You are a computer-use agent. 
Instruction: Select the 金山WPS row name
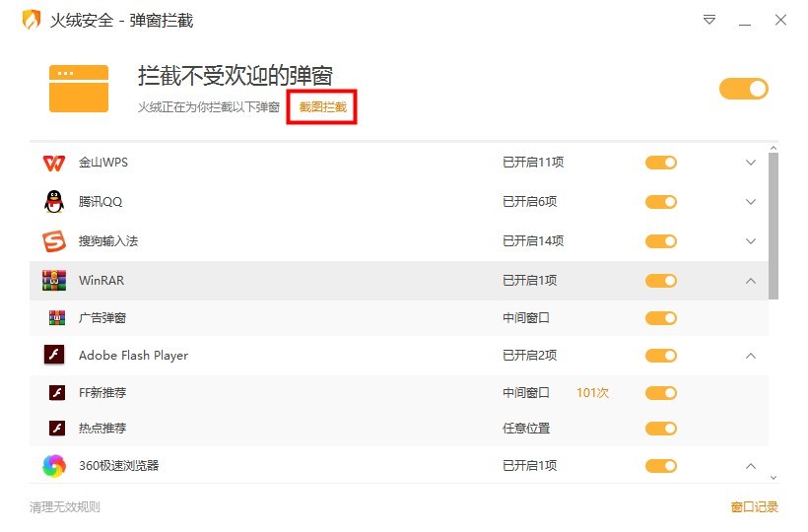pos(103,163)
